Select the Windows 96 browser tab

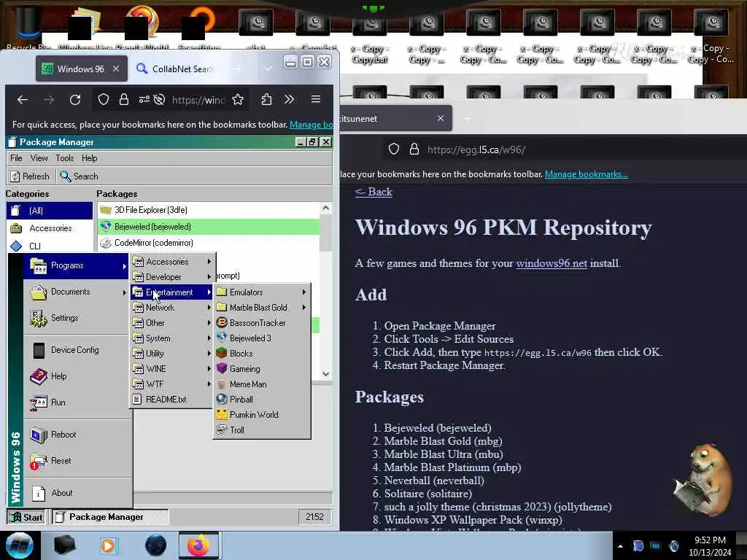tap(81, 69)
